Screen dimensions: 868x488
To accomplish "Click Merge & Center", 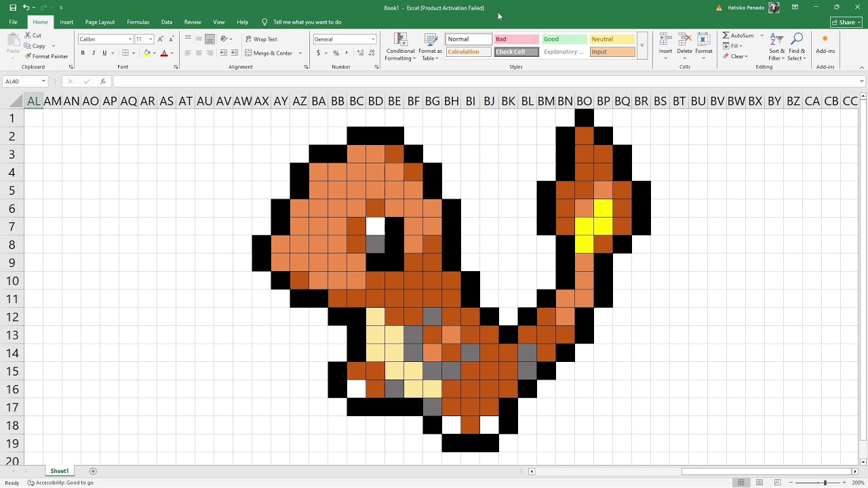I will tap(269, 53).
